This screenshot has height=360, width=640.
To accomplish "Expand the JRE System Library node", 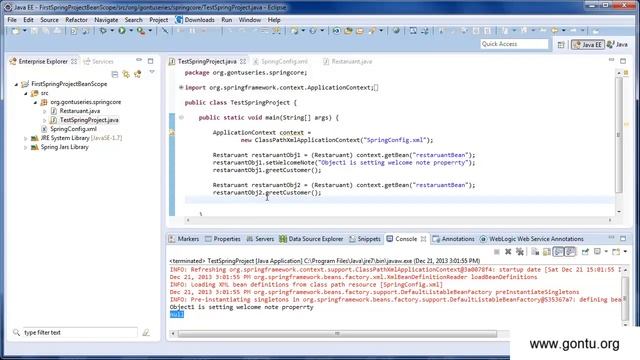I will point(26,138).
